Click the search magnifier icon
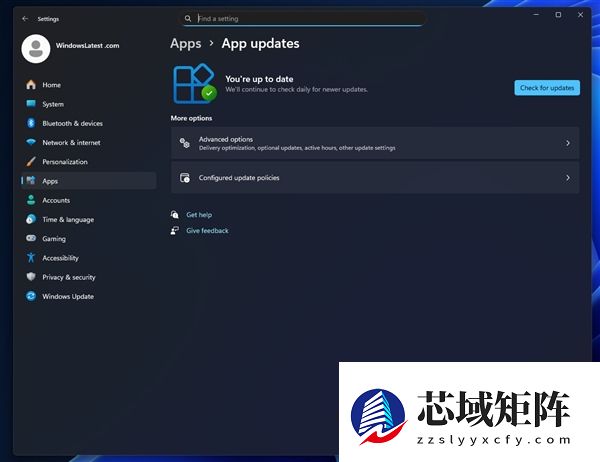This screenshot has width=600, height=462. tap(188, 18)
